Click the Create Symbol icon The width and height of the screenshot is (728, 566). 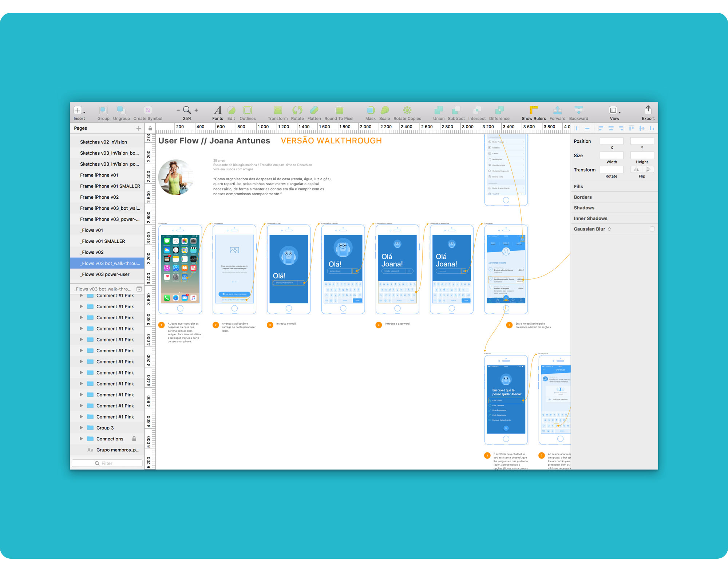[x=147, y=110]
